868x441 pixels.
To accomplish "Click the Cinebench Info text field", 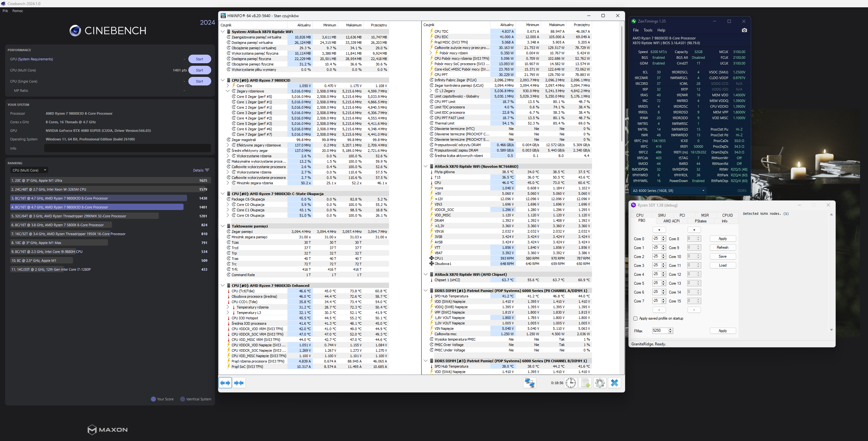I will click(127, 148).
